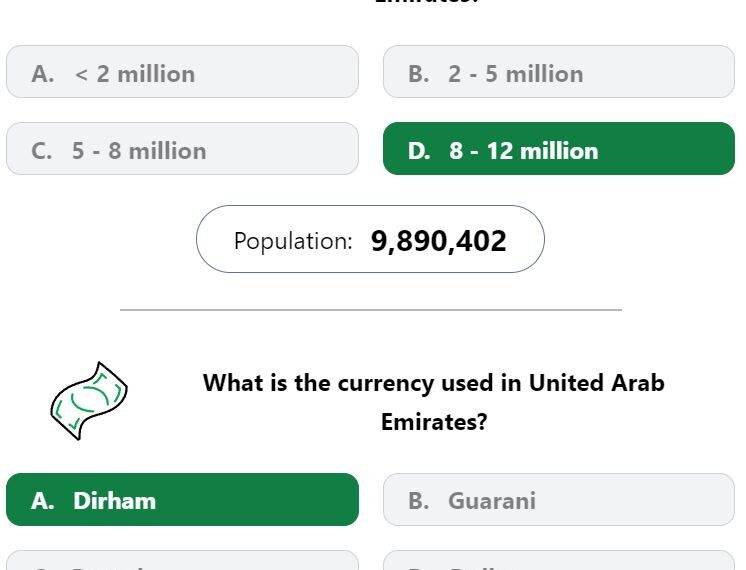
Task: Click the word "Emirates?" in the question
Action: pos(434,422)
